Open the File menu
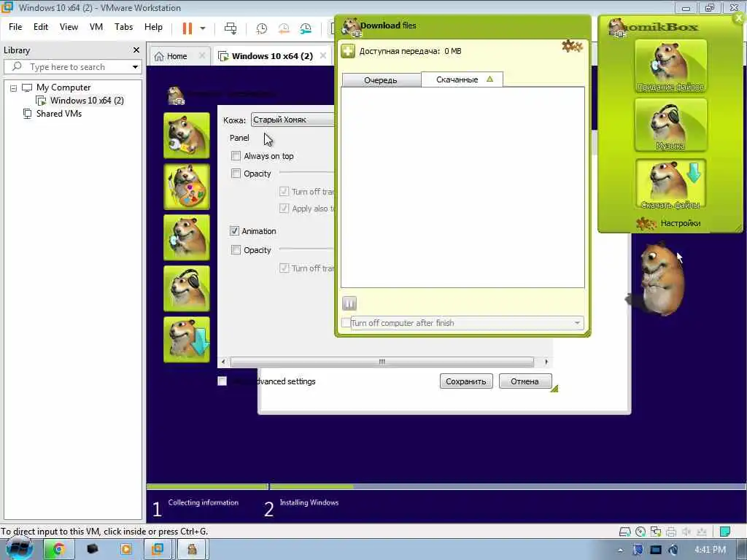The width and height of the screenshot is (747, 560). click(x=15, y=27)
